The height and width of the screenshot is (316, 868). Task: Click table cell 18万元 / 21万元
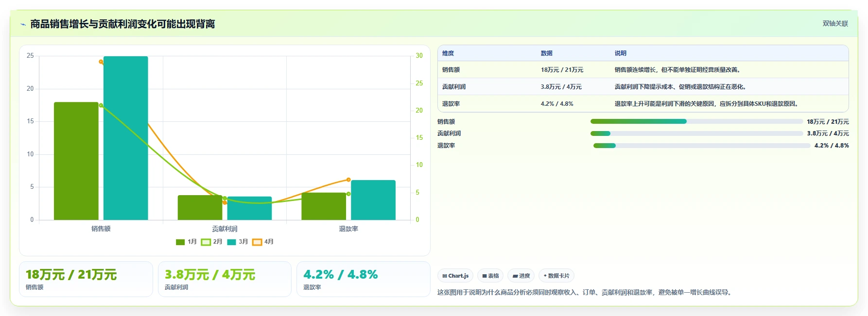coord(562,70)
